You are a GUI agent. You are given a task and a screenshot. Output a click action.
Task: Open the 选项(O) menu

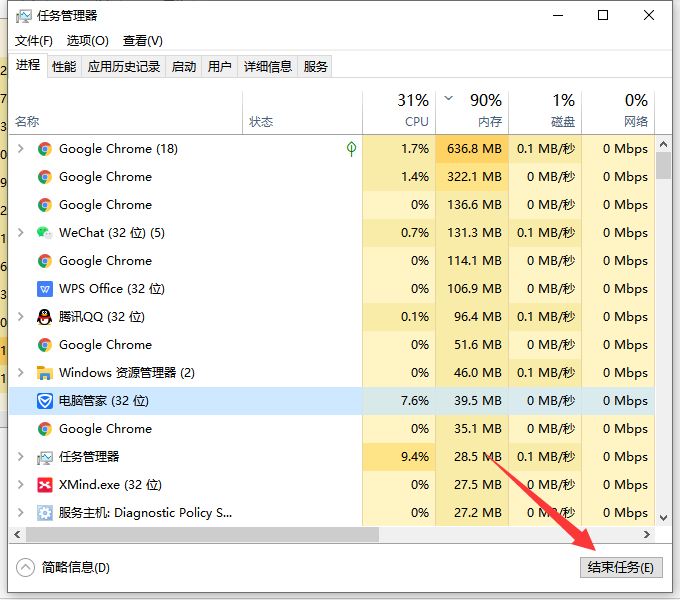87,41
